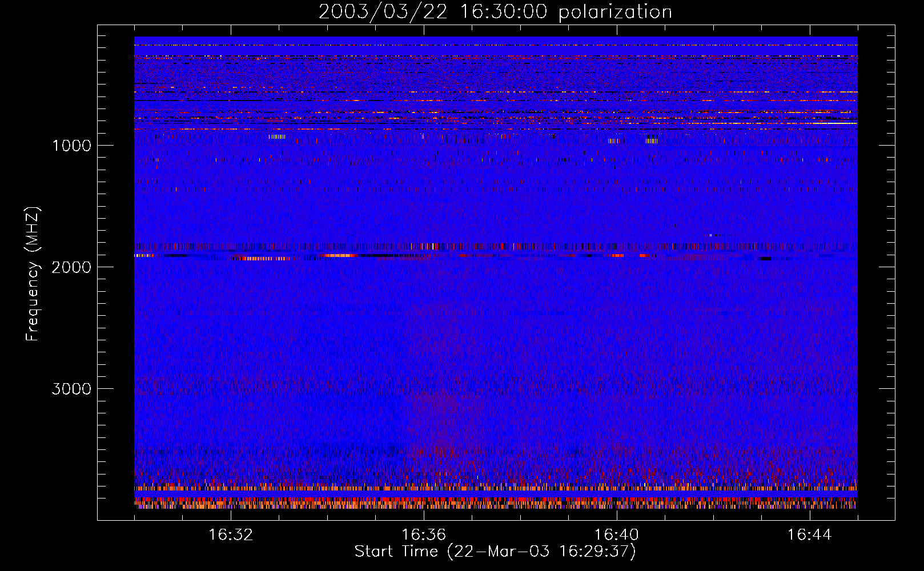The width and height of the screenshot is (924, 571).
Task: Click the 3000 frequency tick label
Action: pyautogui.click(x=71, y=389)
